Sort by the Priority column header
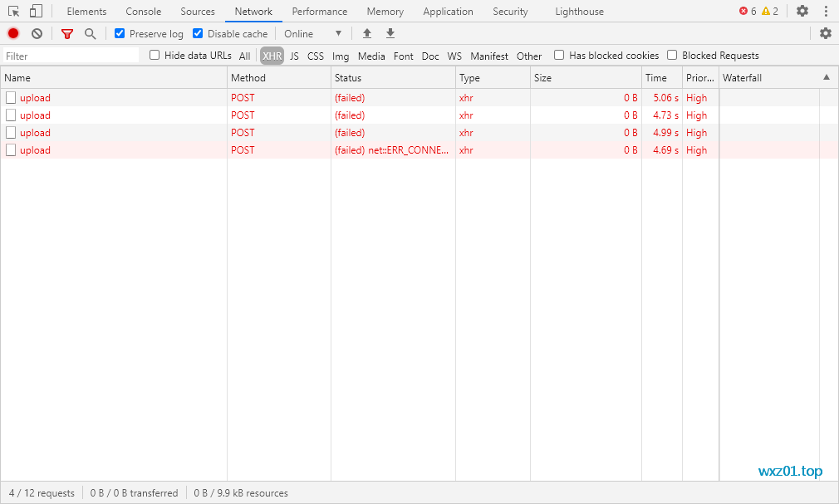 pyautogui.click(x=700, y=77)
